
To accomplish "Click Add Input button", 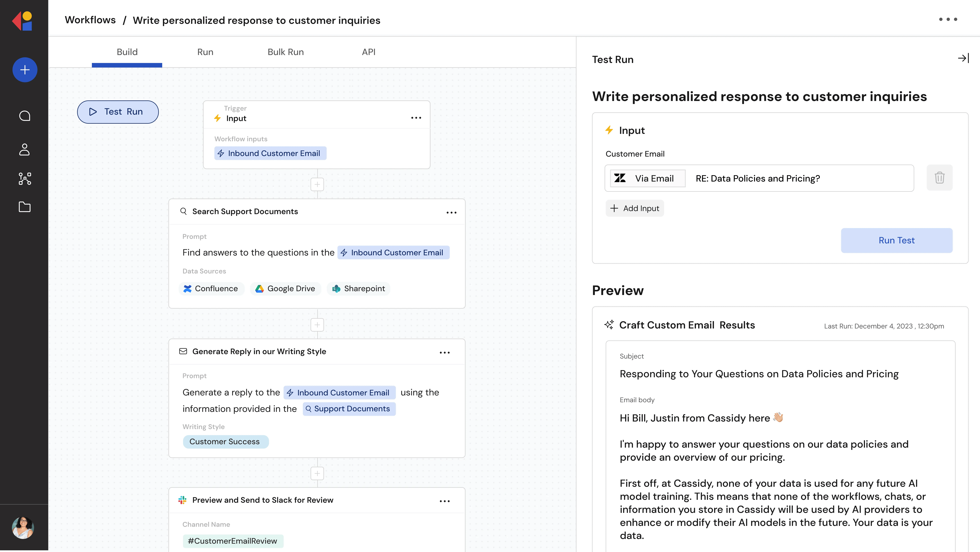I will (635, 208).
